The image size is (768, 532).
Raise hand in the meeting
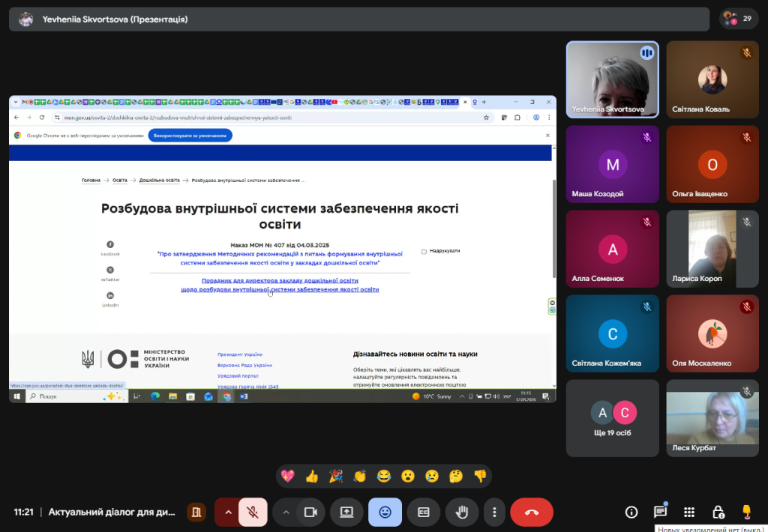(462, 513)
